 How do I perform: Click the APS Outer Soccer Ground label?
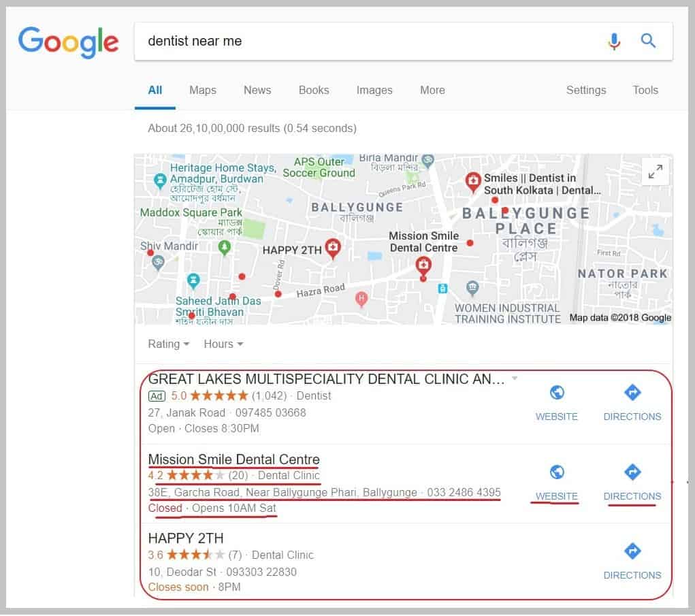[319, 167]
